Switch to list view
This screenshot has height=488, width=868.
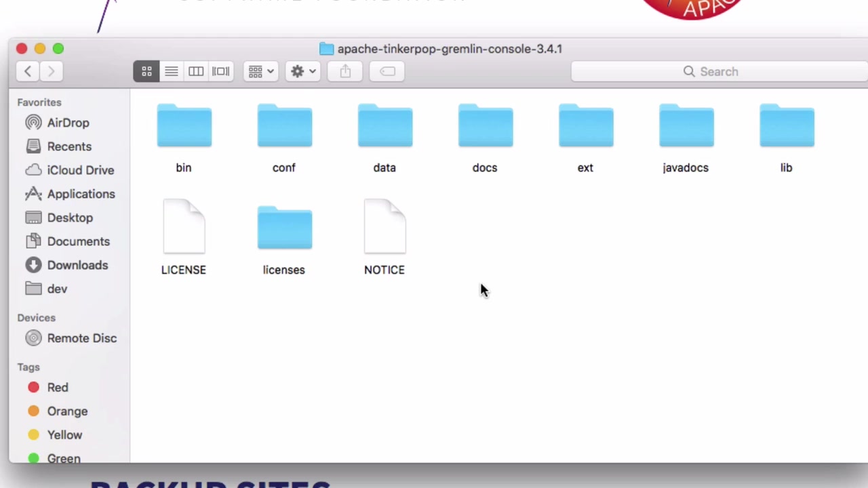(x=172, y=71)
